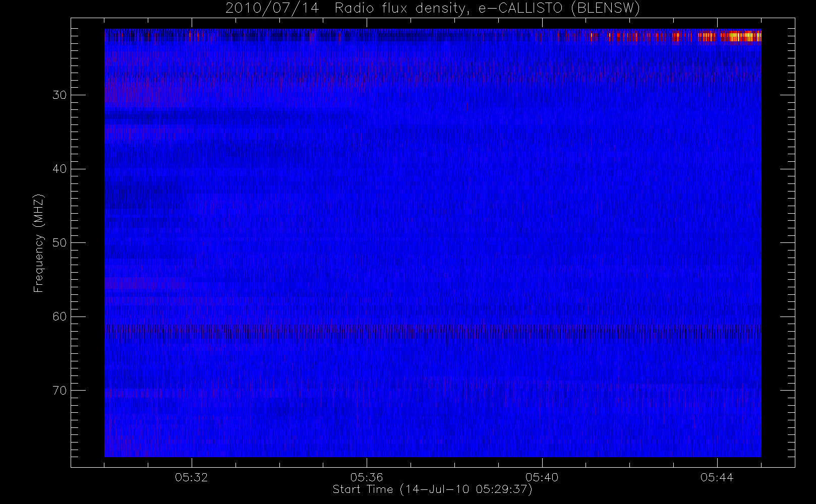
Task: Click the bright yellow burst in the spectrogram
Action: click(741, 36)
